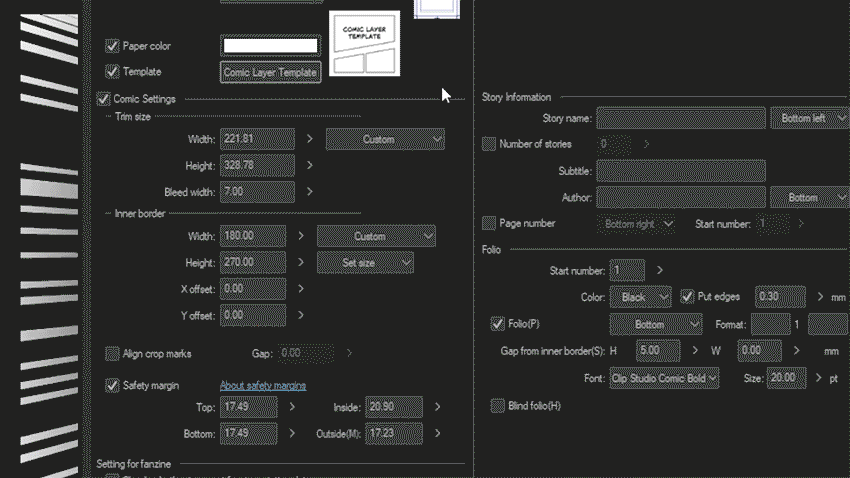Uncheck the Folio(P) checkbox
The height and width of the screenshot is (478, 850).
(497, 324)
